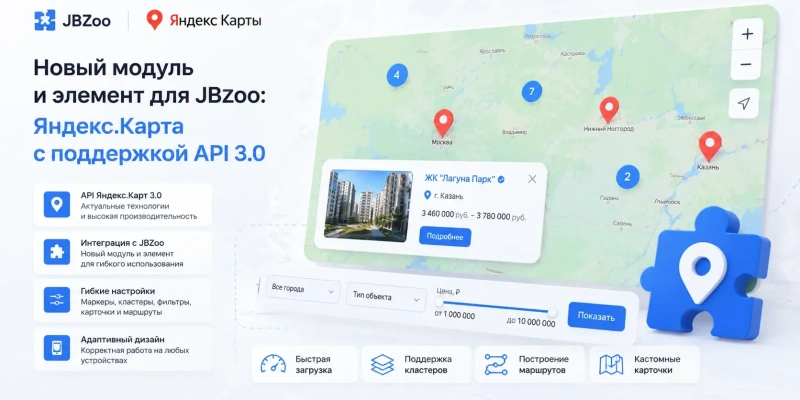Click the Яндекс Карты brand text
The image size is (800, 400).
[x=215, y=21]
